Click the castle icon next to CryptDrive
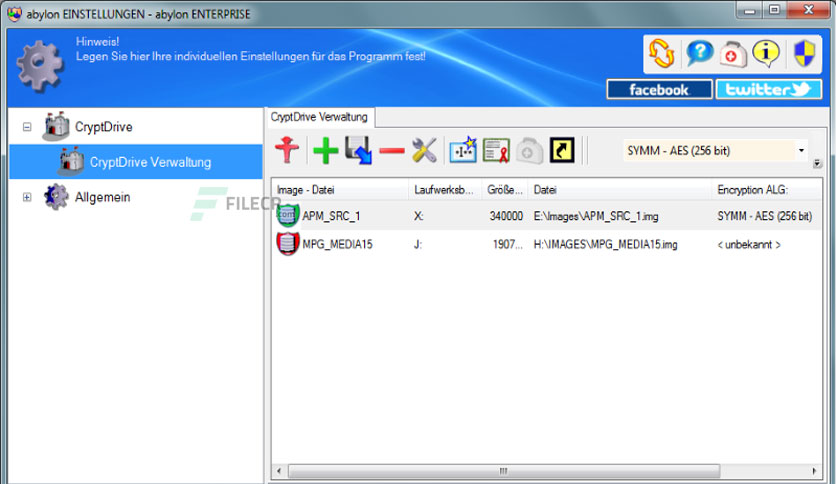836x484 pixels. point(56,126)
